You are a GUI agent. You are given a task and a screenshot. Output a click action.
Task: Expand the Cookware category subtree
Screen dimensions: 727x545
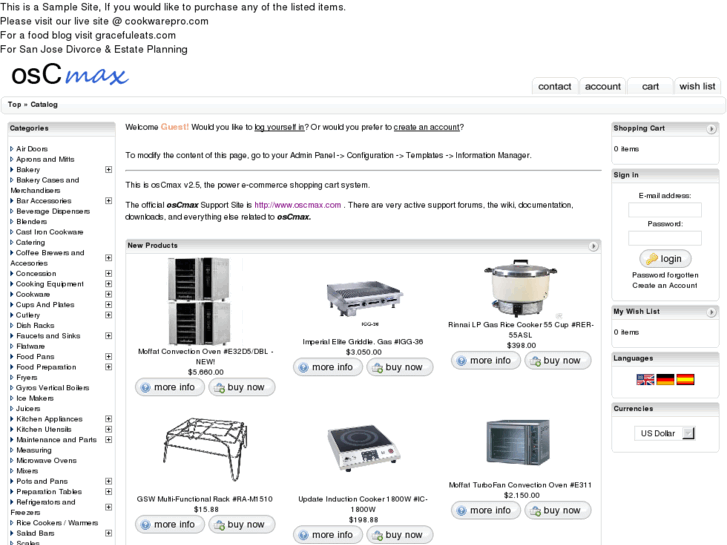point(107,294)
